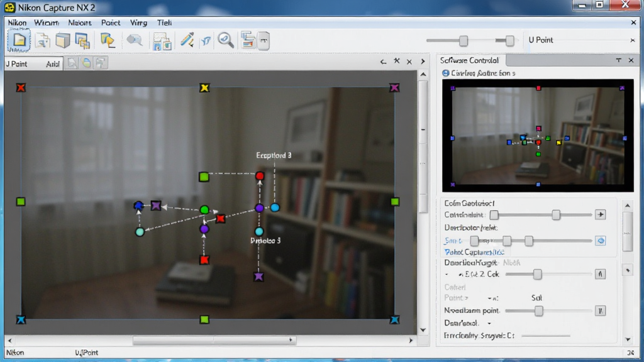Open the stacked windows toolbar icon

(82, 41)
